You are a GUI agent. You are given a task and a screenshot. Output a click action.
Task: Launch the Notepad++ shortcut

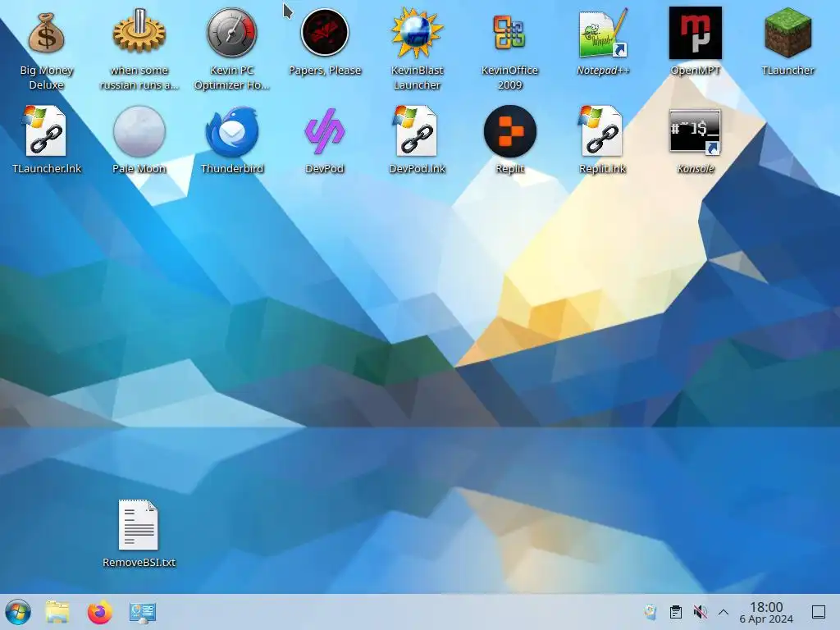[x=603, y=33]
